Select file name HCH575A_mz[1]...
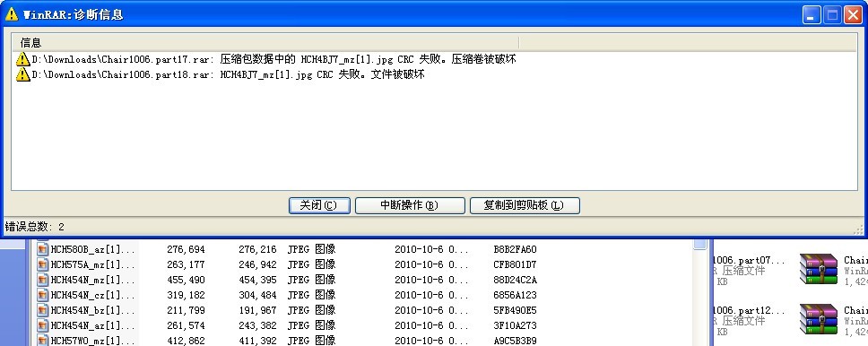The width and height of the screenshot is (868, 346). point(93,264)
